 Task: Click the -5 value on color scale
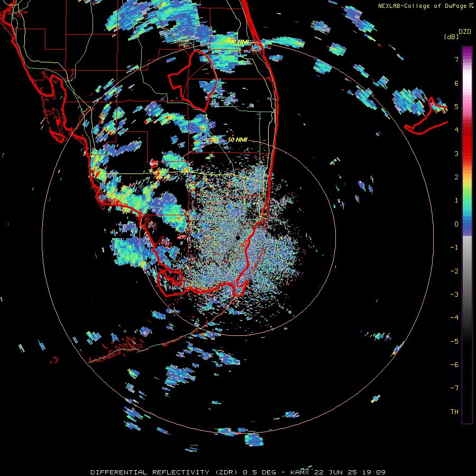pos(454,342)
